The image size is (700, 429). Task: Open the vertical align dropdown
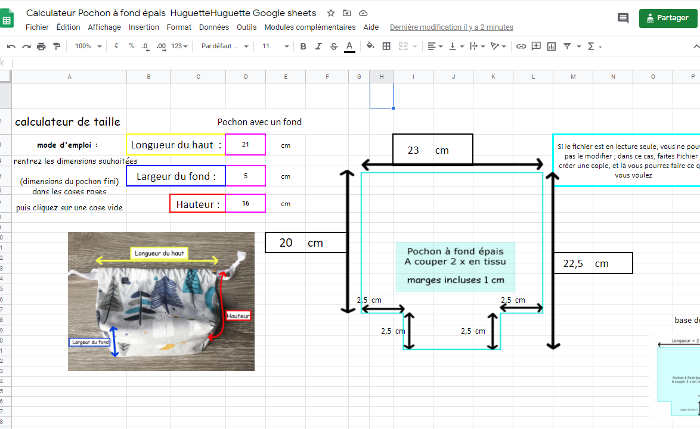click(456, 46)
